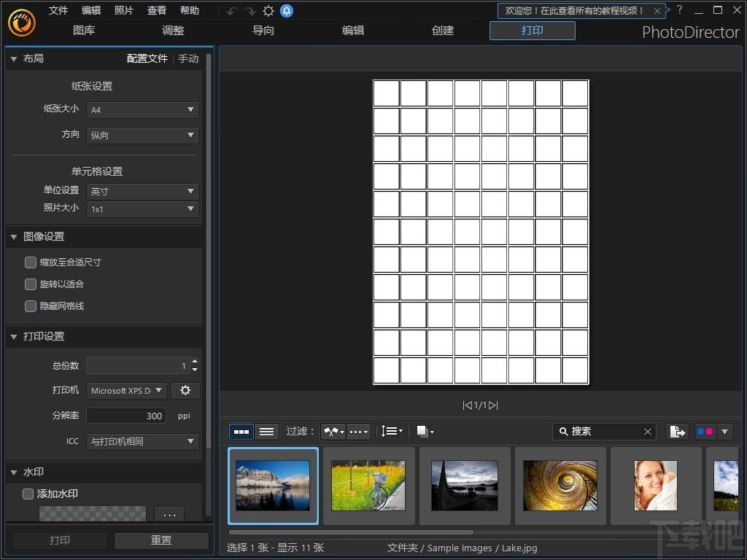
Task: Enable 旋转以适合 checkbox
Action: (31, 284)
